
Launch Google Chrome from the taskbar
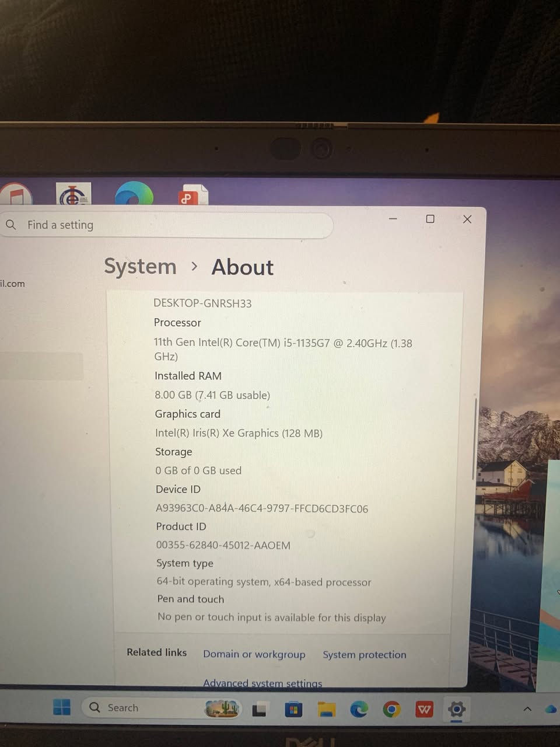[391, 709]
